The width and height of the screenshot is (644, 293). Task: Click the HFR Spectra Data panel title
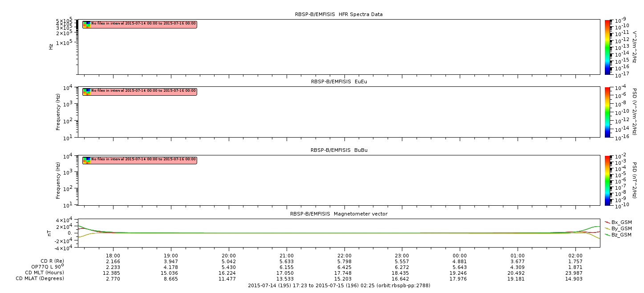point(339,14)
